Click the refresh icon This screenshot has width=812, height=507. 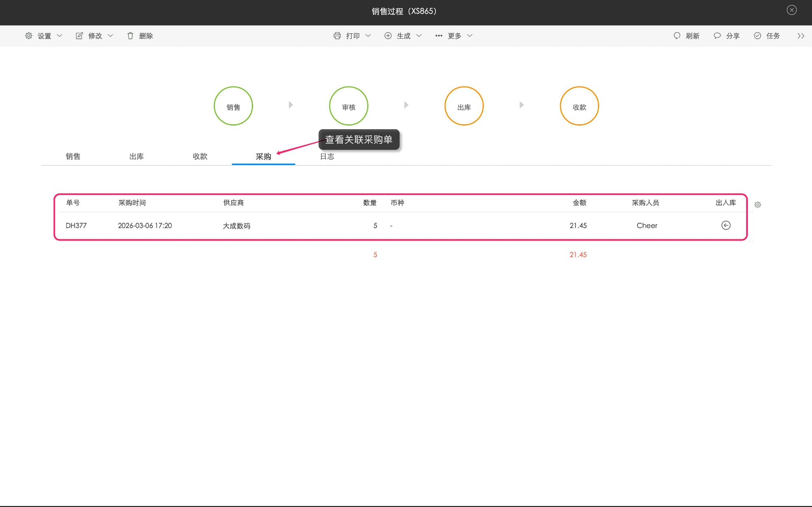point(677,36)
